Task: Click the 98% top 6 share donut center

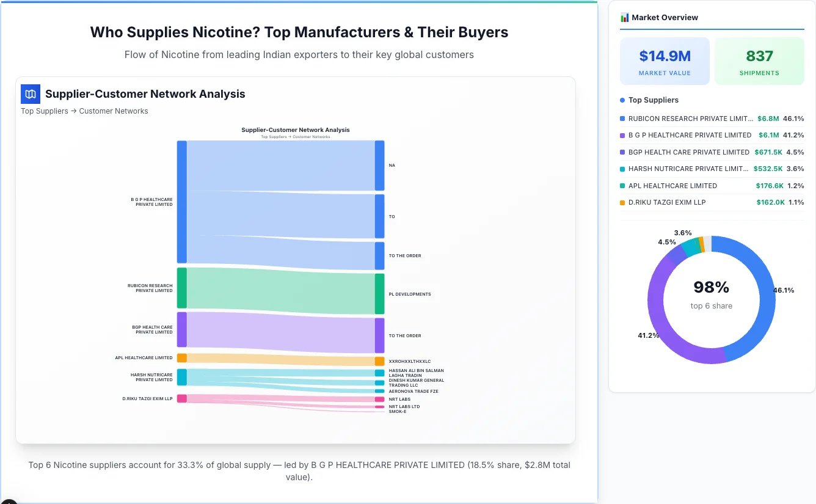Action: (711, 298)
